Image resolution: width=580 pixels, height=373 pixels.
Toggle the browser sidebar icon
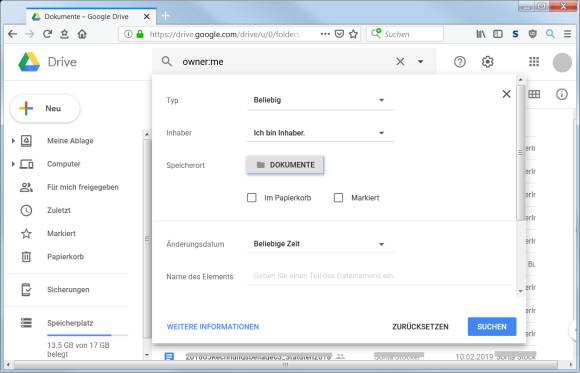498,34
